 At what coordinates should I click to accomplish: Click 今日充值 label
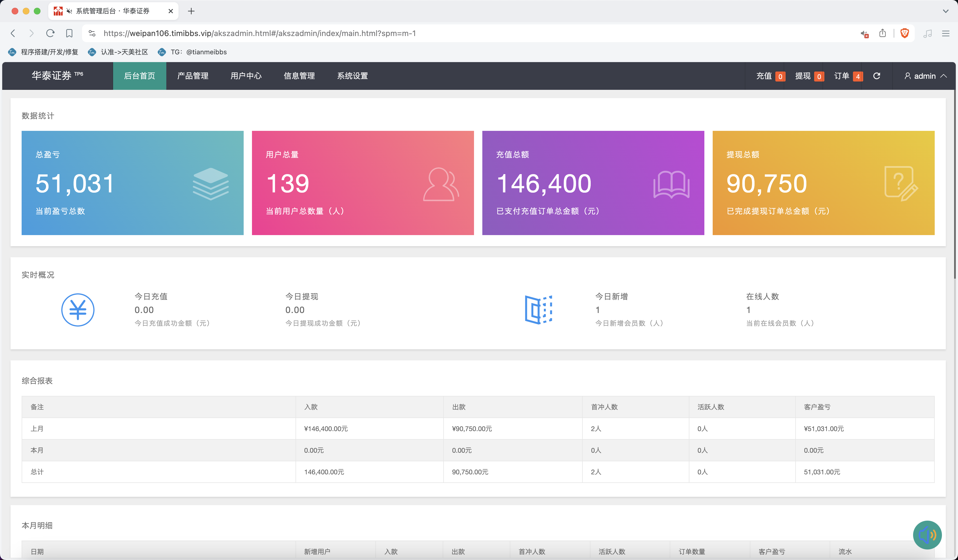tap(151, 297)
